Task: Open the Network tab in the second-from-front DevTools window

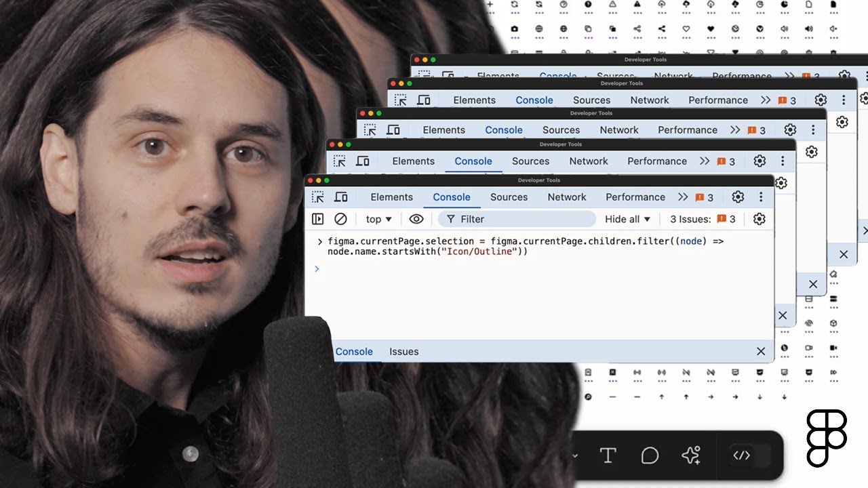Action: pos(589,161)
